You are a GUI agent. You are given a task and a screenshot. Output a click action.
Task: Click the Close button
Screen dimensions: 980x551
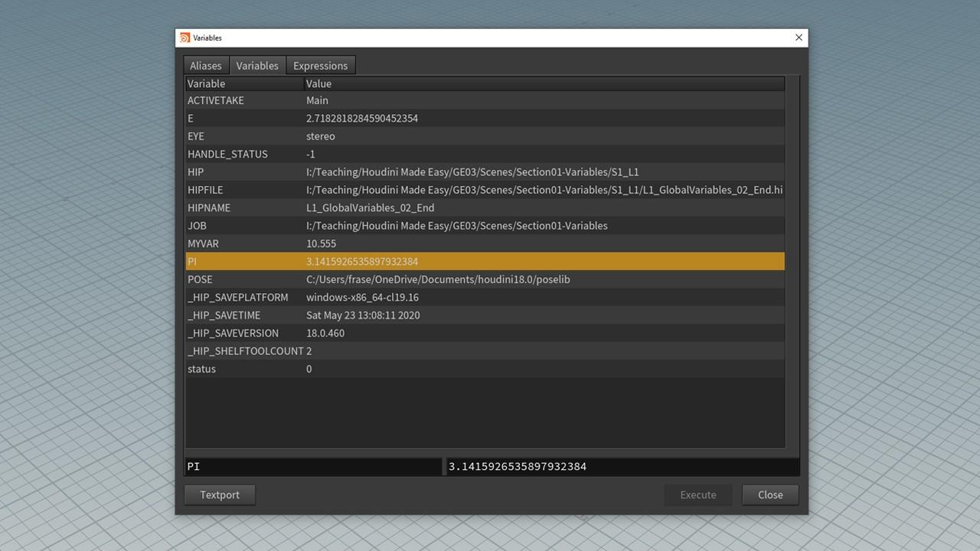(x=770, y=494)
